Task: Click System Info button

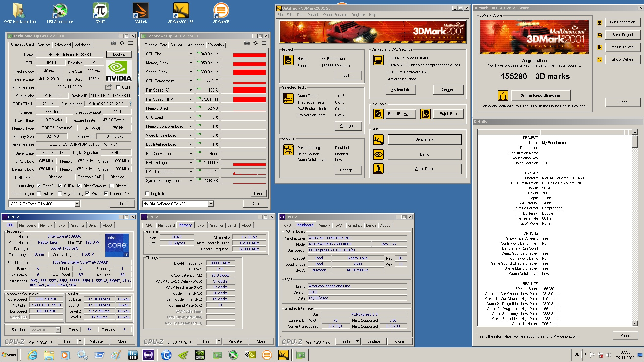Action: point(400,89)
